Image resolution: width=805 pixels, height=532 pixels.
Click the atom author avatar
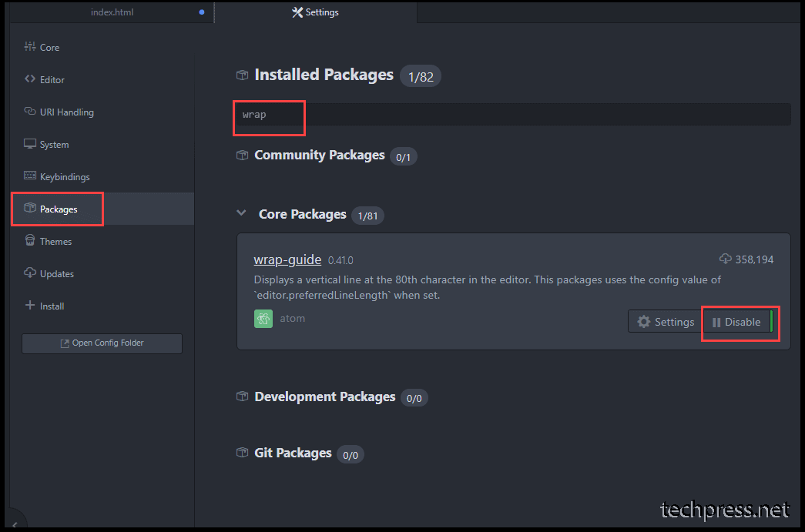[263, 319]
